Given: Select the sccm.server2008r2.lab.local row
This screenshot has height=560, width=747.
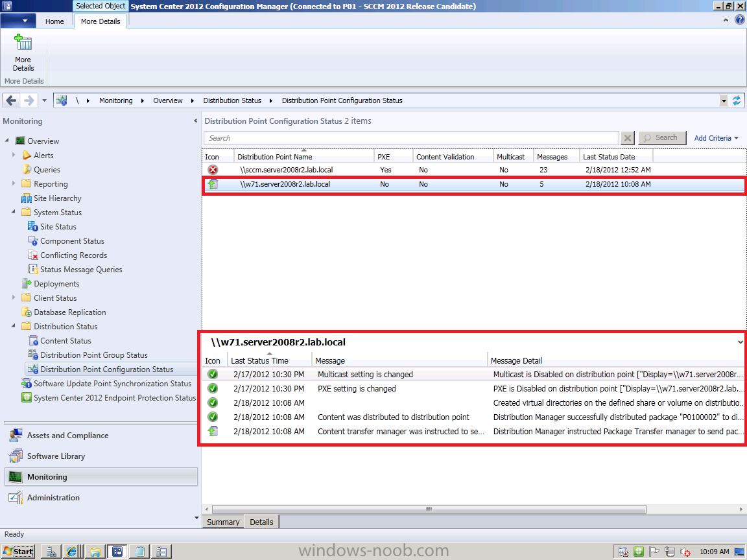Looking at the screenshot, I should (x=473, y=170).
